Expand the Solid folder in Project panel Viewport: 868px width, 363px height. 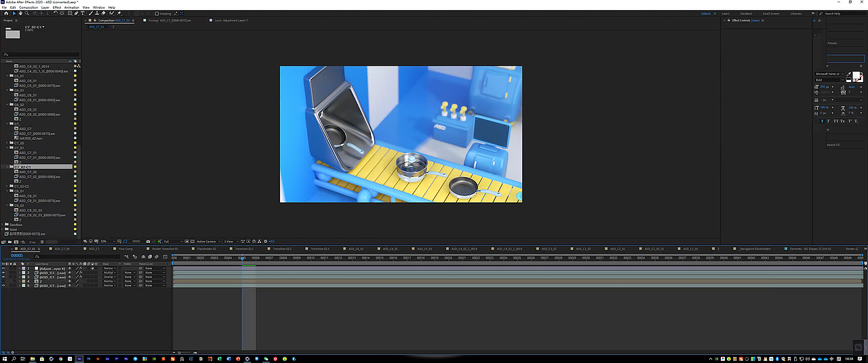[x=3, y=229]
